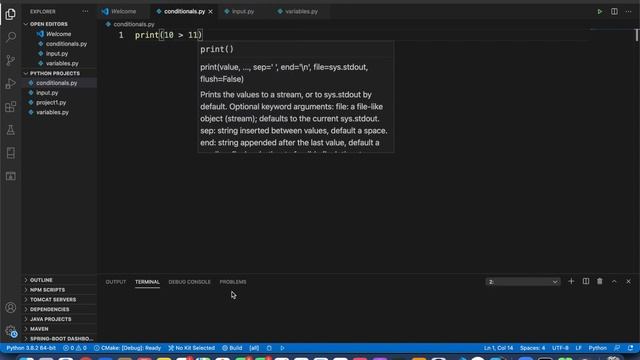The height and width of the screenshot is (360, 640).
Task: Run Python file with play icon
Action: point(600,11)
